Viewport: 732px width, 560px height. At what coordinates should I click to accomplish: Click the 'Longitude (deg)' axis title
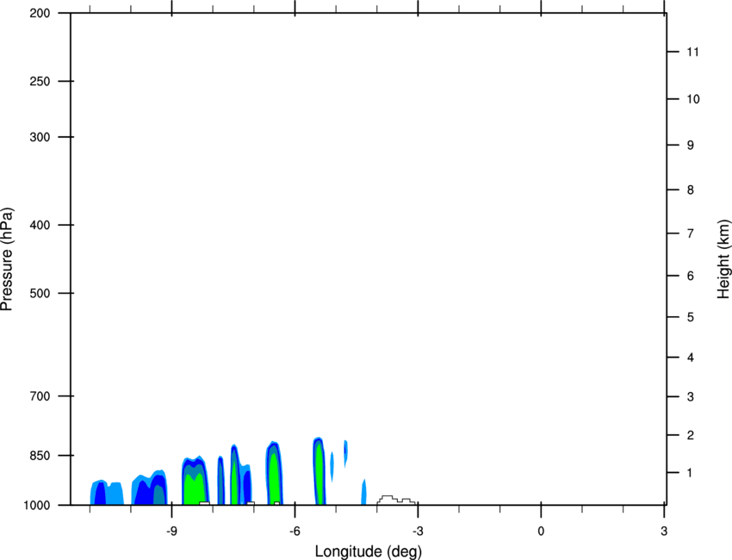[x=368, y=551]
